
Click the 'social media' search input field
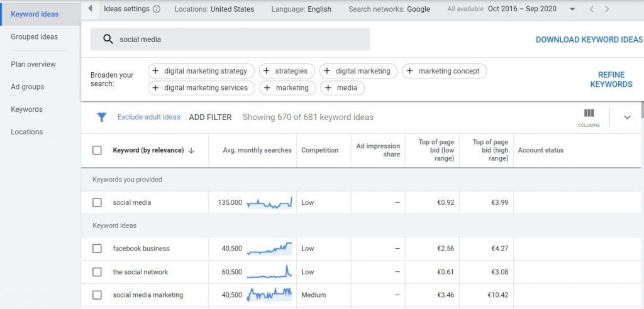(230, 40)
